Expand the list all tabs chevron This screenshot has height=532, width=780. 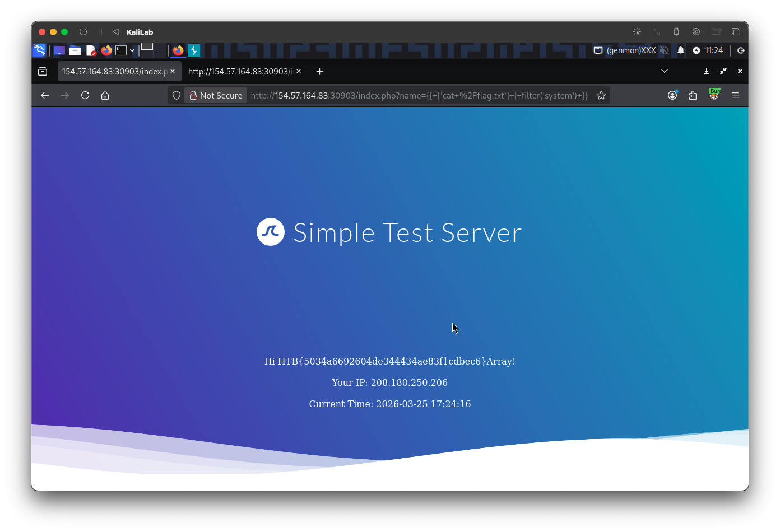665,71
